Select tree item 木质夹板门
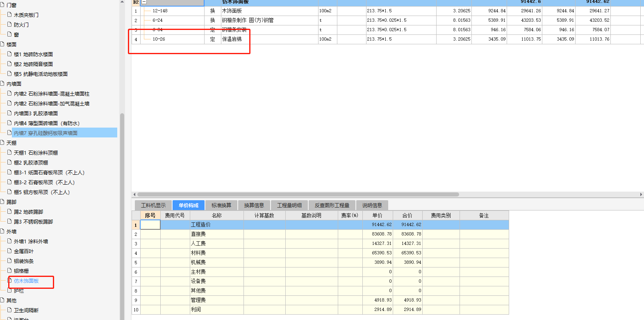 tap(26, 15)
